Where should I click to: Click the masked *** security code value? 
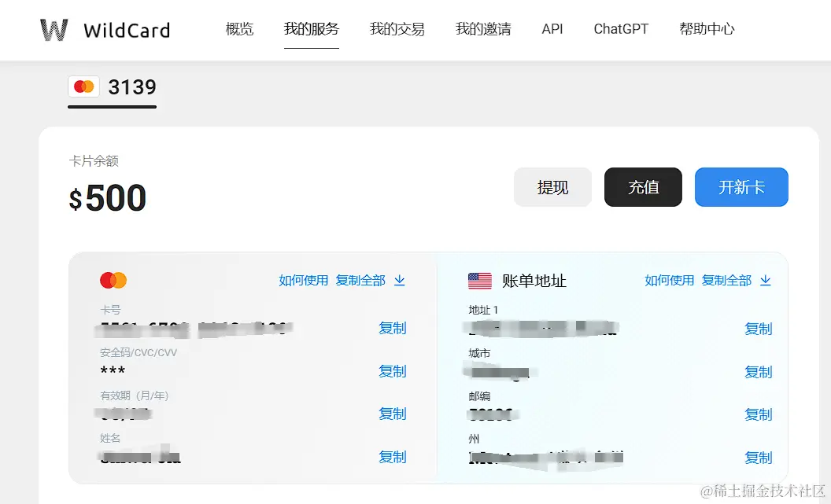[113, 370]
